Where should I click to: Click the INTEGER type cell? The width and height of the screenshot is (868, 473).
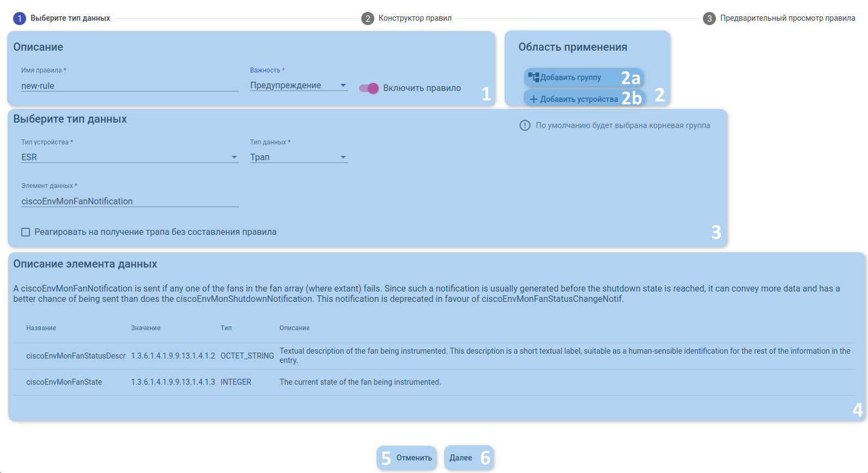(x=236, y=382)
